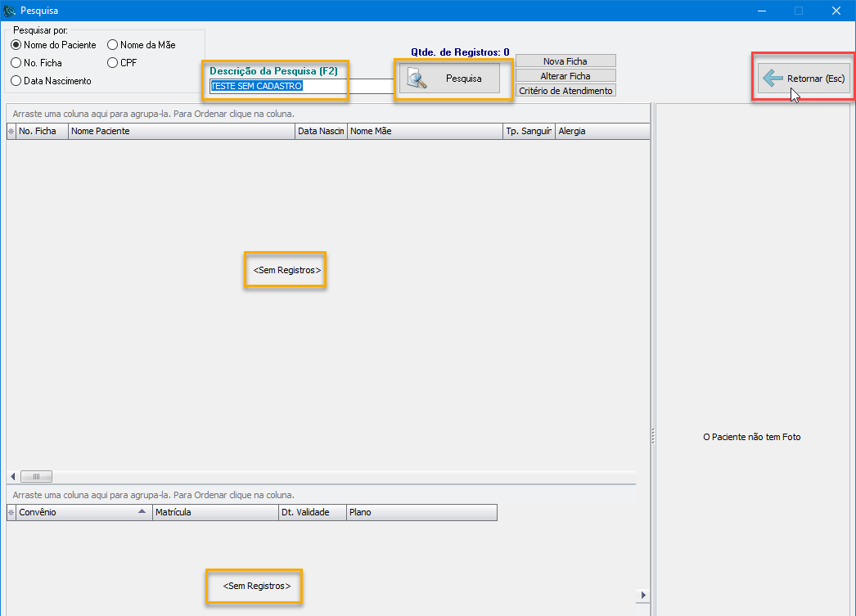The height and width of the screenshot is (616, 856).
Task: Click the right arrow beside Convênio grid
Action: click(643, 595)
